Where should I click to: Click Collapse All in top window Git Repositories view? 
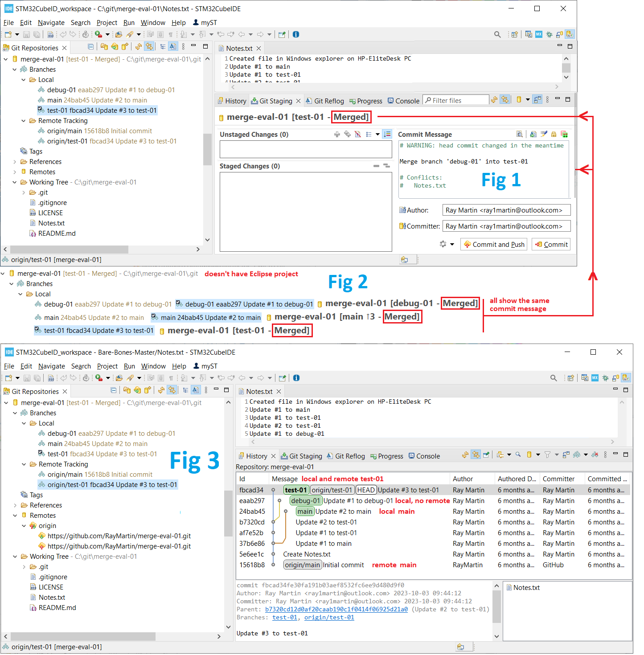click(90, 47)
